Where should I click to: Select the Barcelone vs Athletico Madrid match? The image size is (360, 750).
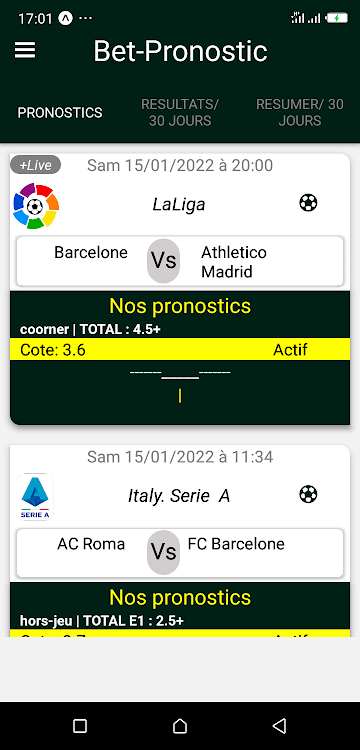180,261
